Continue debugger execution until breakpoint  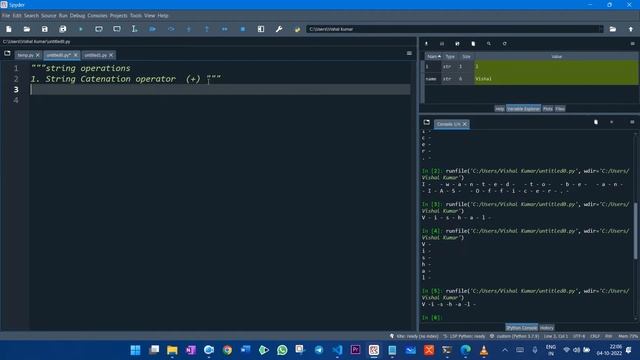point(224,29)
